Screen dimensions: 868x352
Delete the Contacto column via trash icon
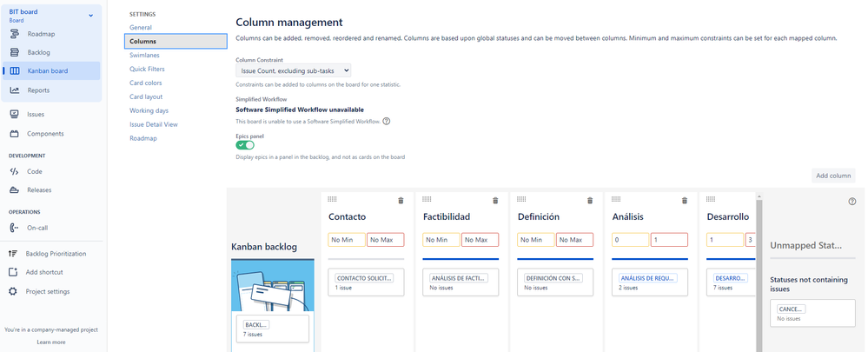401,201
